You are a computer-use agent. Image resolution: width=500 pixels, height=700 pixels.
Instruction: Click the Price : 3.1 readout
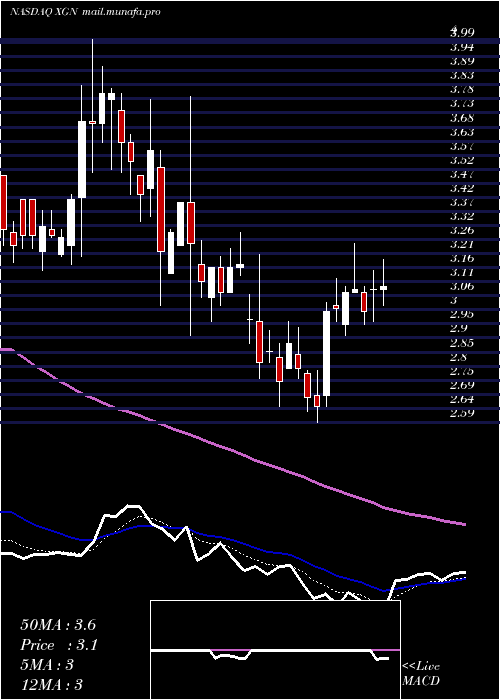point(59,645)
